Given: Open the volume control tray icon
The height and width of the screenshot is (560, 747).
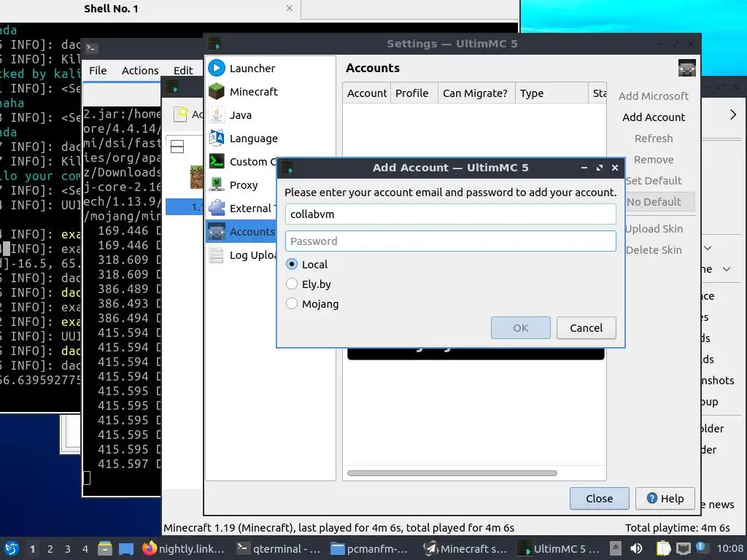Looking at the screenshot, I should point(636,548).
